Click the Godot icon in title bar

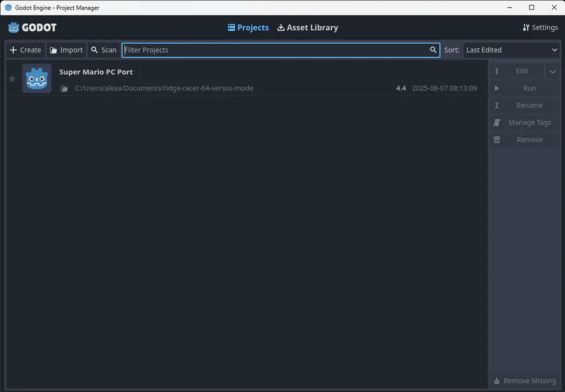click(x=8, y=8)
